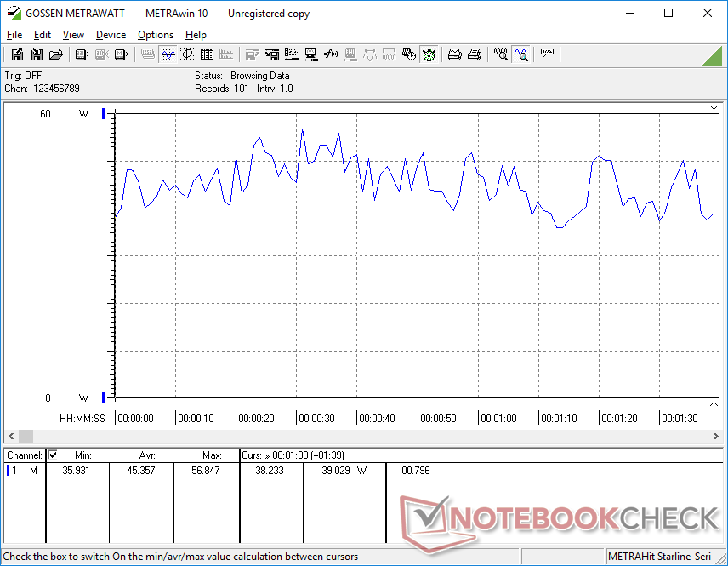Viewport: 728px width, 566px height.
Task: Click the save-to-disk floppy icon
Action: [x=17, y=54]
